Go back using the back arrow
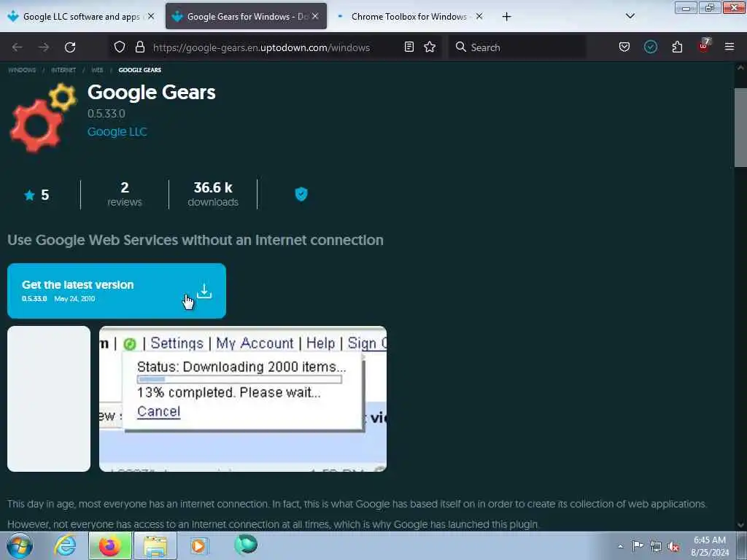Image resolution: width=747 pixels, height=560 pixels. pyautogui.click(x=18, y=47)
